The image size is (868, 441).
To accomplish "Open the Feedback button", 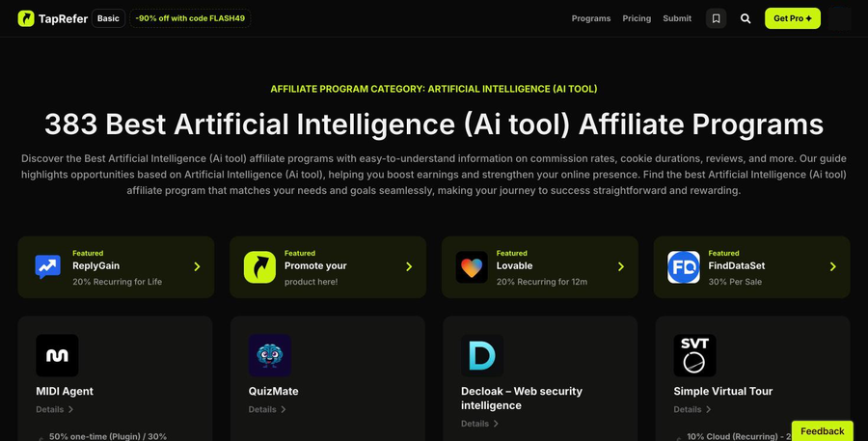I will coord(822,431).
